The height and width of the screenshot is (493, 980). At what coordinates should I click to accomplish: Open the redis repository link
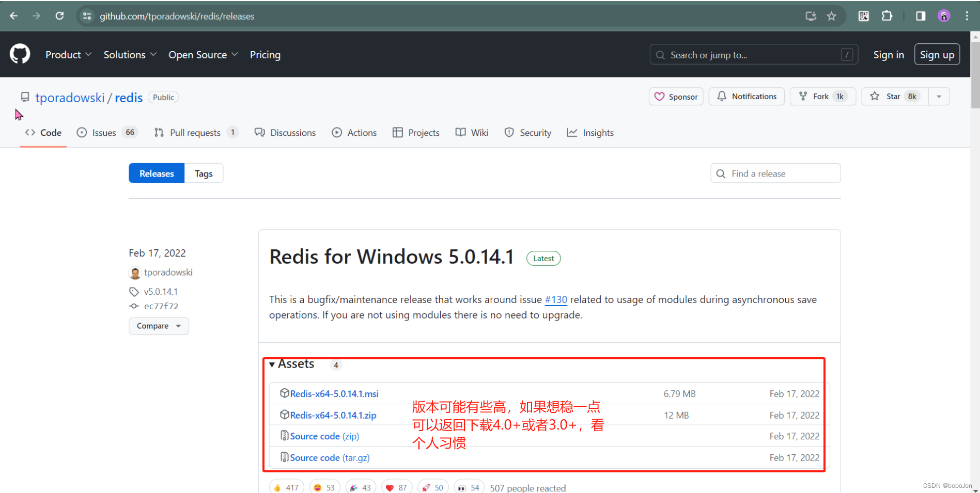click(x=129, y=98)
